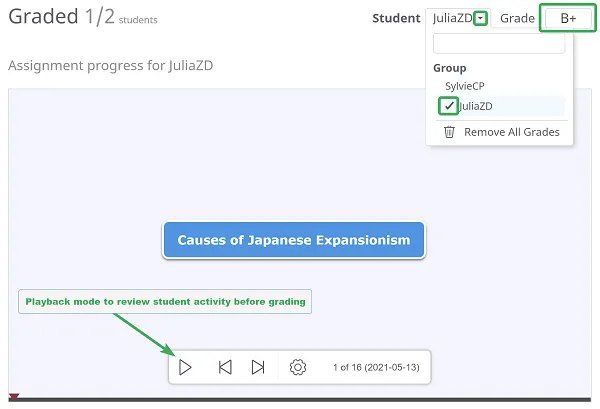Click the Group header in dropdown
Screen dimensions: 600x409
point(449,68)
